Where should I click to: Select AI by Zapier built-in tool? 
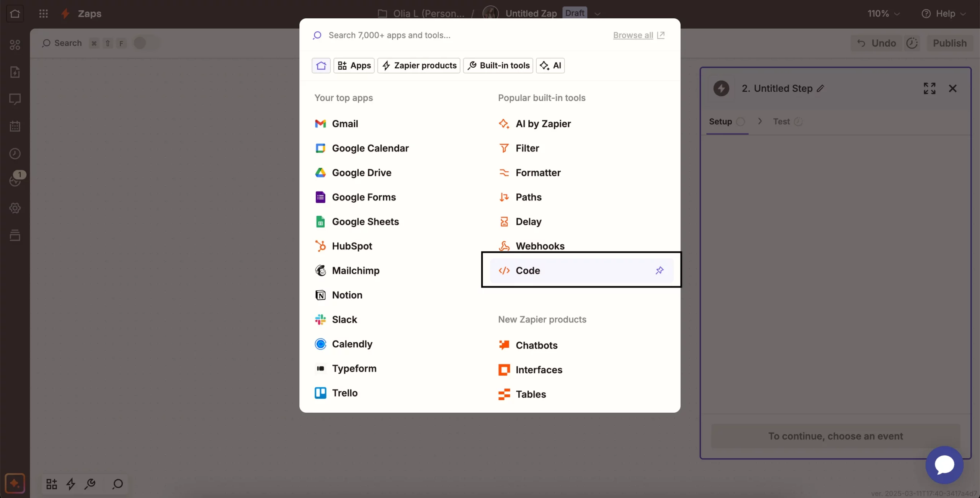[x=582, y=124]
